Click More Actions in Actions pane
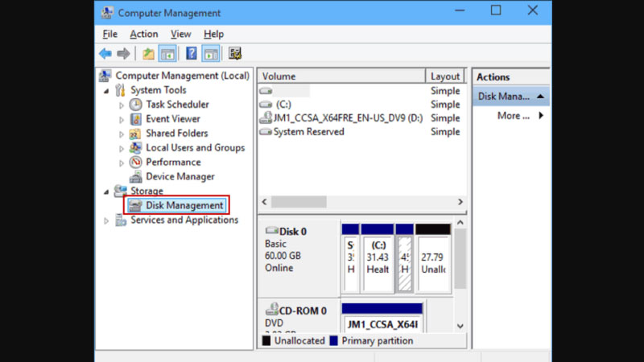 click(514, 116)
